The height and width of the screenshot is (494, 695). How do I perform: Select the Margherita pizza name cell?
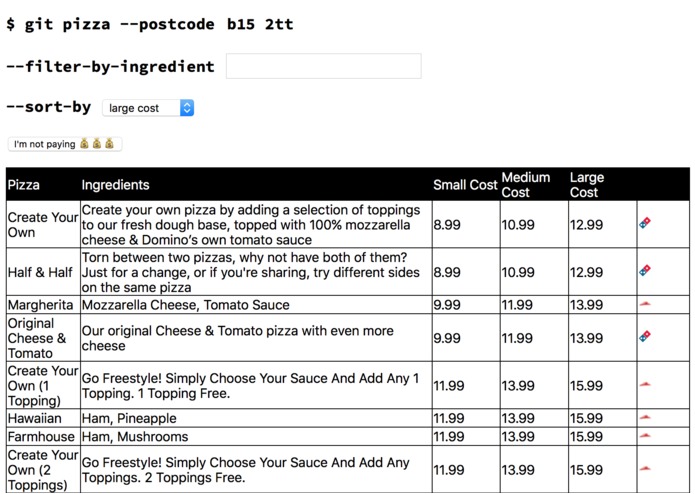click(43, 305)
